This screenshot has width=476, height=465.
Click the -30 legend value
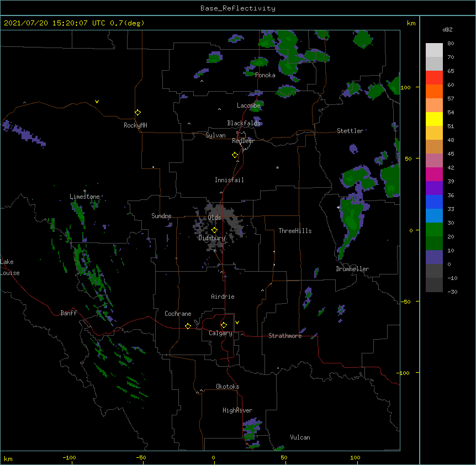point(452,292)
